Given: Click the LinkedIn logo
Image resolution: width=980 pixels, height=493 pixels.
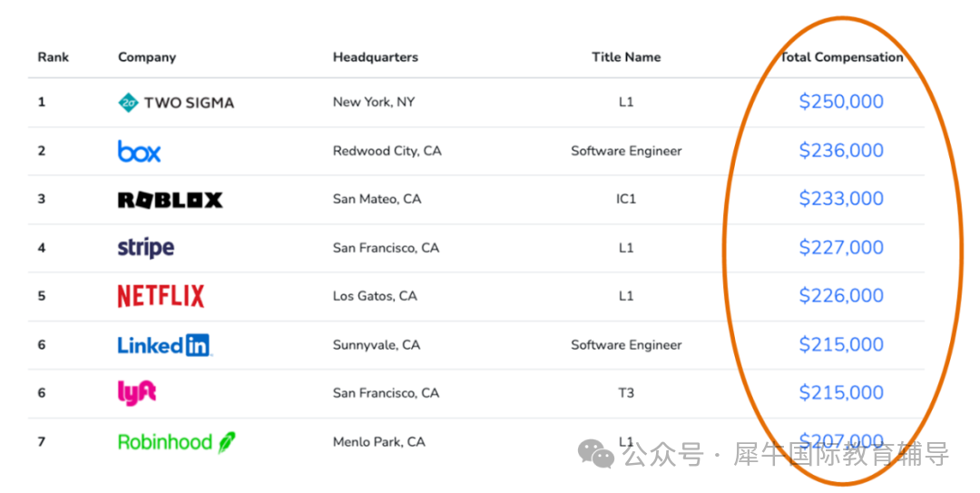Looking at the screenshot, I should coord(164,345).
